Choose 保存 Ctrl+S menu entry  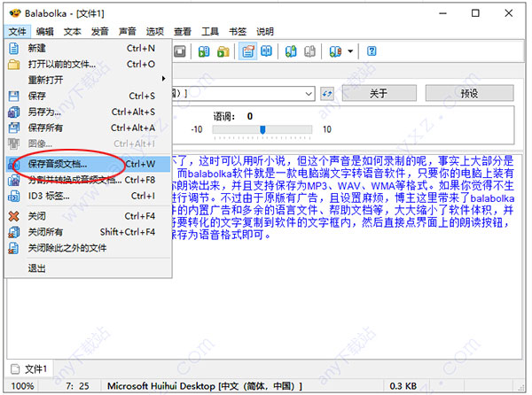(88, 96)
